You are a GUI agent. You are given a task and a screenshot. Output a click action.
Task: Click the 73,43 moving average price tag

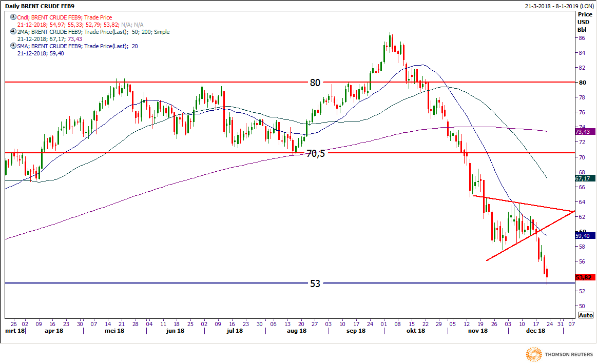tap(584, 132)
